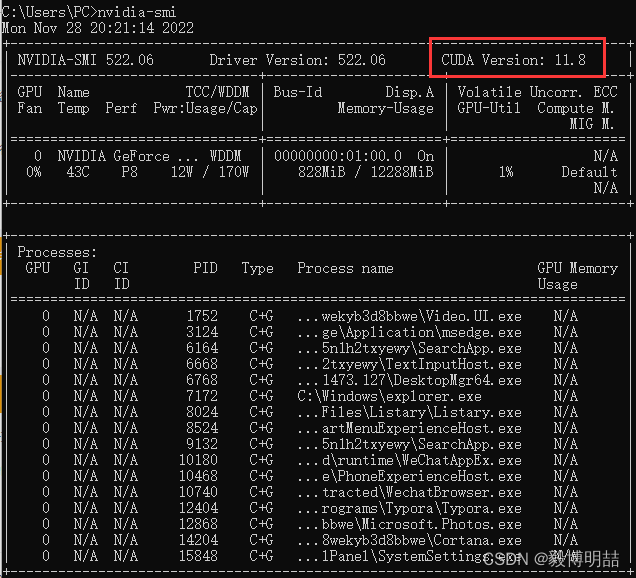Click PID '1752' in process list

pyautogui.click(x=202, y=316)
